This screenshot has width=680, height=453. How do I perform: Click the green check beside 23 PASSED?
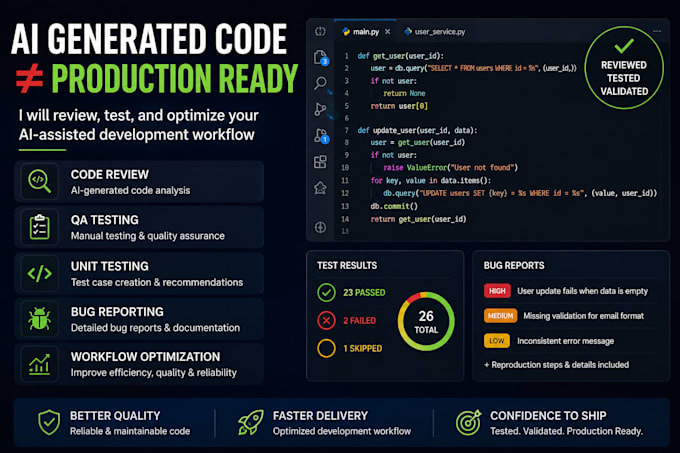click(326, 292)
